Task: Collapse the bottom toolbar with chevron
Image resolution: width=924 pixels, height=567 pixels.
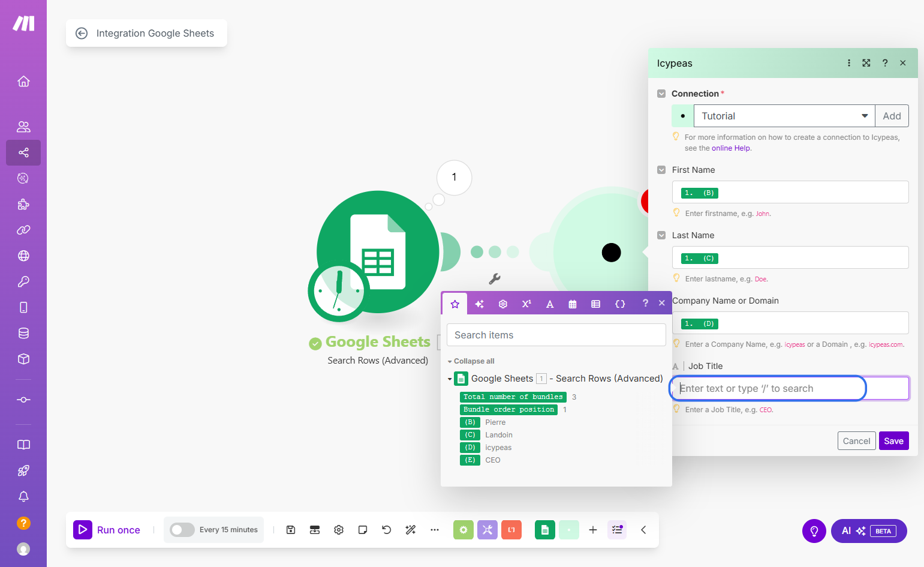Action: (643, 530)
